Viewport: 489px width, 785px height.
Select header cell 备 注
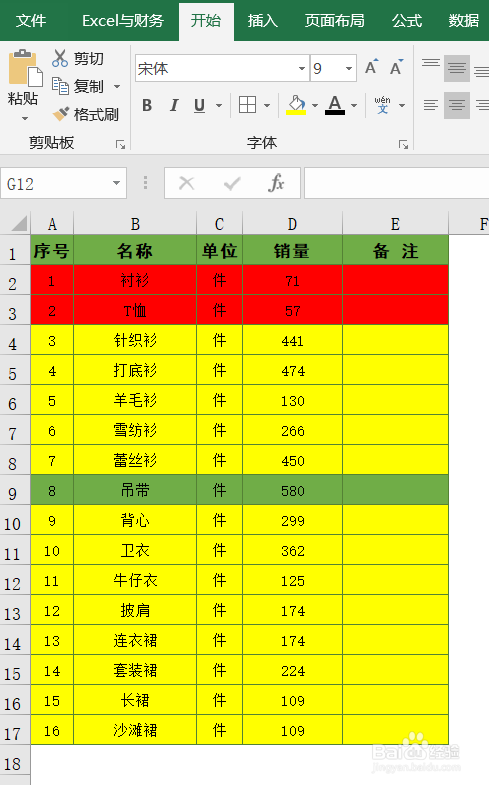(x=395, y=250)
